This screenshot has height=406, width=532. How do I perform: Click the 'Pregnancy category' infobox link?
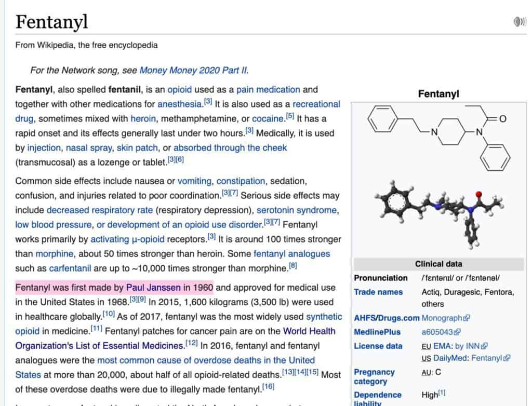coord(374,376)
